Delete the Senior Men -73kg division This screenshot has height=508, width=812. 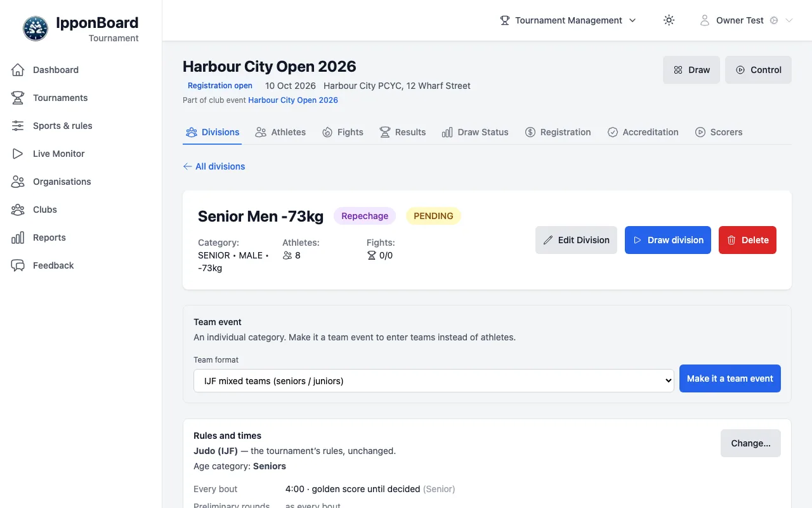pyautogui.click(x=747, y=240)
